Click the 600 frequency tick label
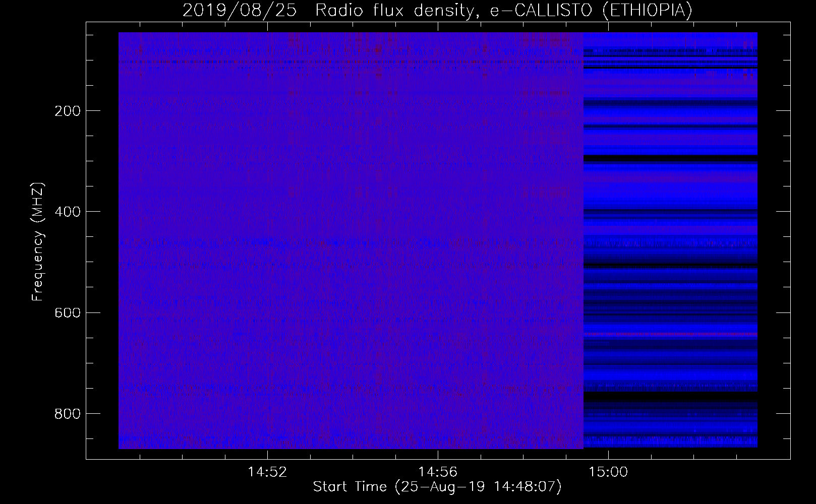 tap(67, 312)
